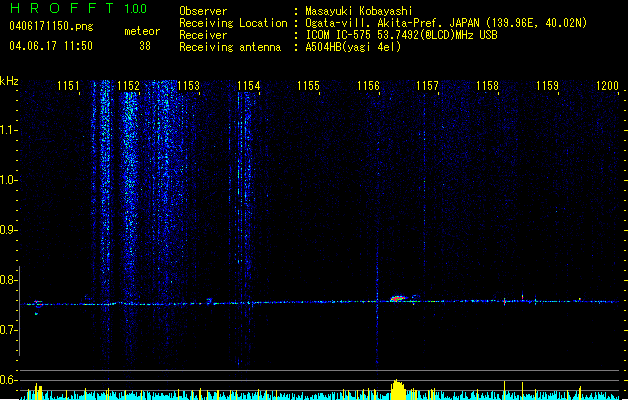Click the 'Receiving antenna' label
This screenshot has height=400, width=629.
[230, 47]
